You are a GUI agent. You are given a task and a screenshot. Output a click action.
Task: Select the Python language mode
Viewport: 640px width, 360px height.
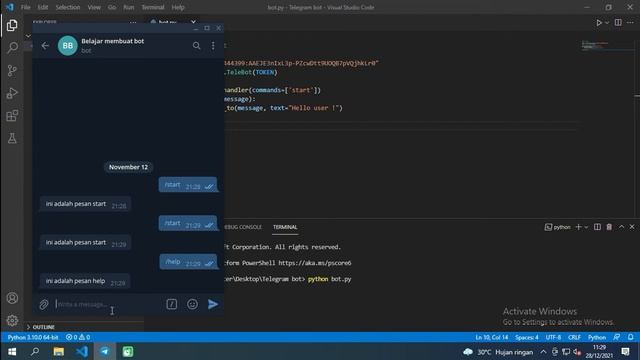[x=597, y=337]
